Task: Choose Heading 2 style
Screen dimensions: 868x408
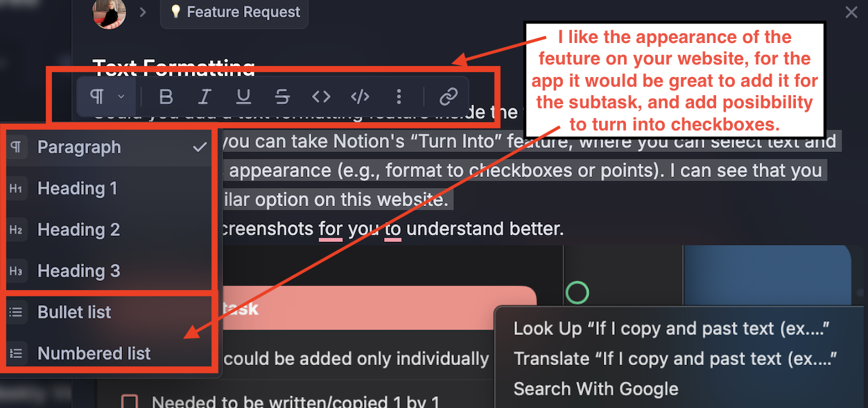Action: (107, 230)
